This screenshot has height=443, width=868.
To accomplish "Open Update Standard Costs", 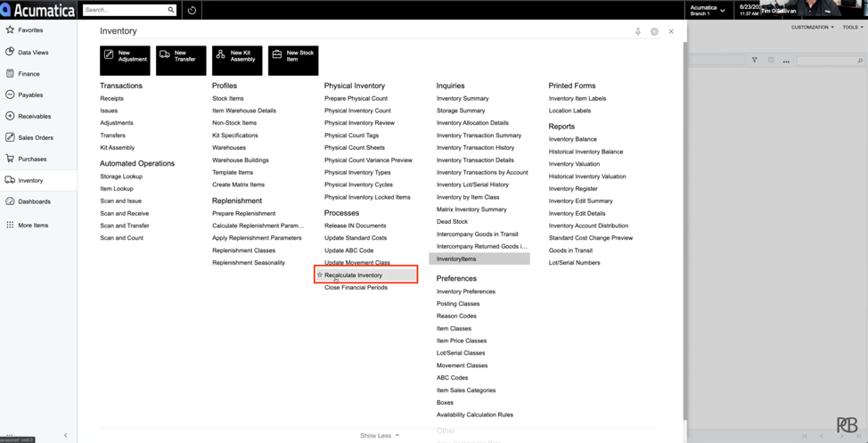I will point(356,238).
